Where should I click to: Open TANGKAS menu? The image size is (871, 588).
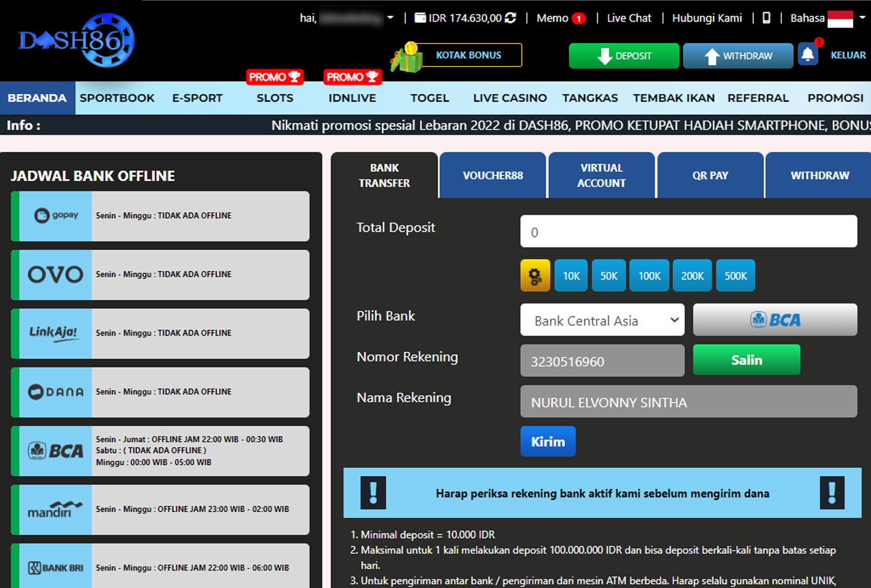[x=590, y=98]
